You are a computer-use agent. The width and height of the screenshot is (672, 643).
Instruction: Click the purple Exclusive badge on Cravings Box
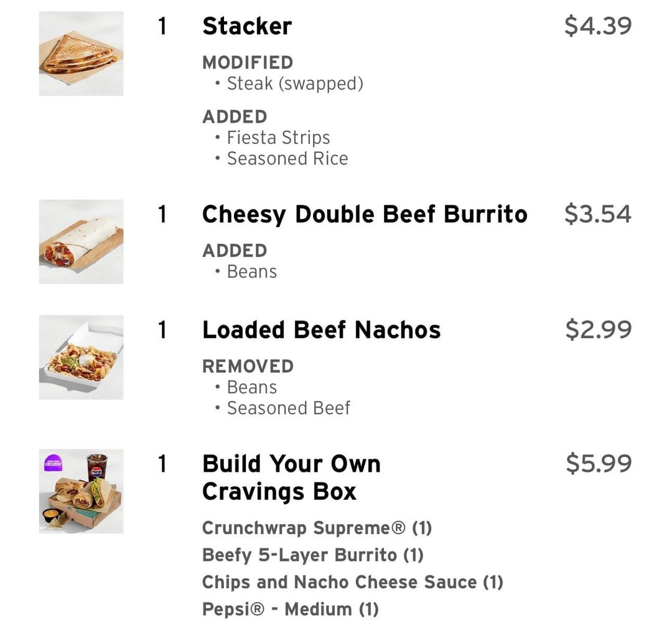54,462
